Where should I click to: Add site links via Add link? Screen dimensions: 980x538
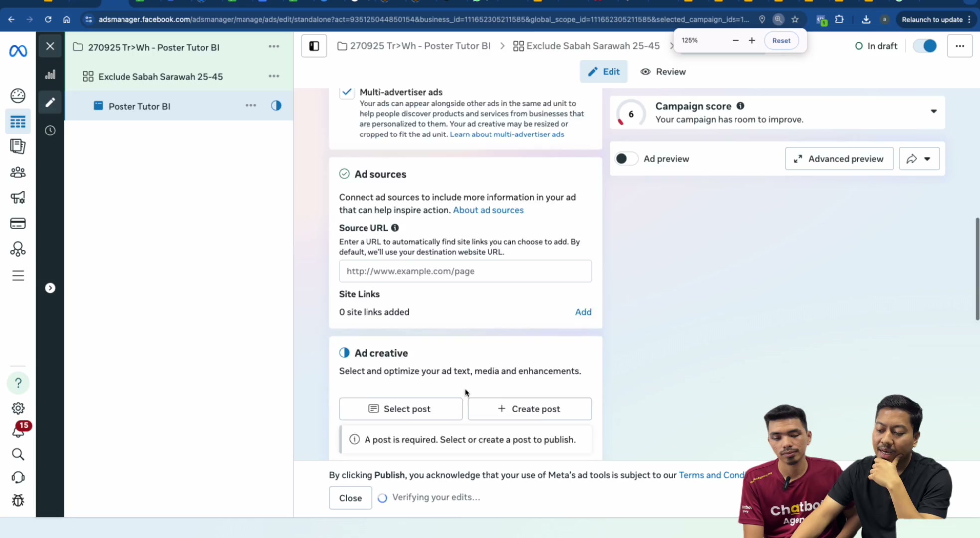(583, 312)
